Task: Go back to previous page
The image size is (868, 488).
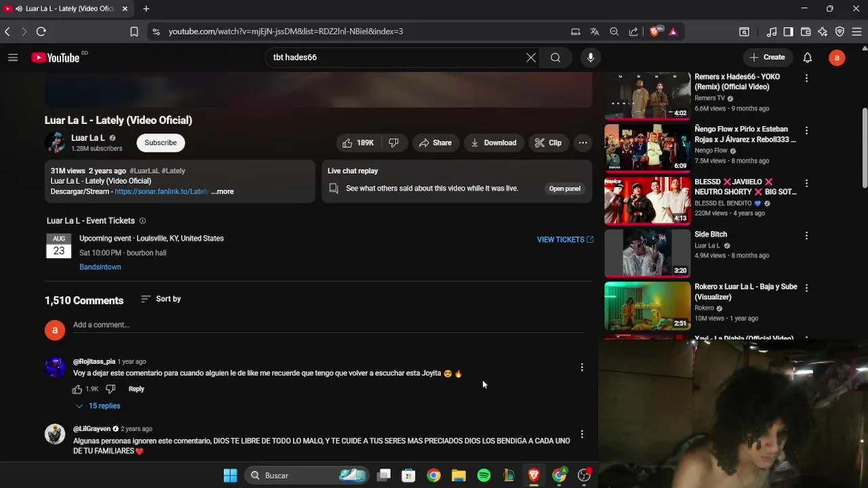Action: click(x=7, y=31)
